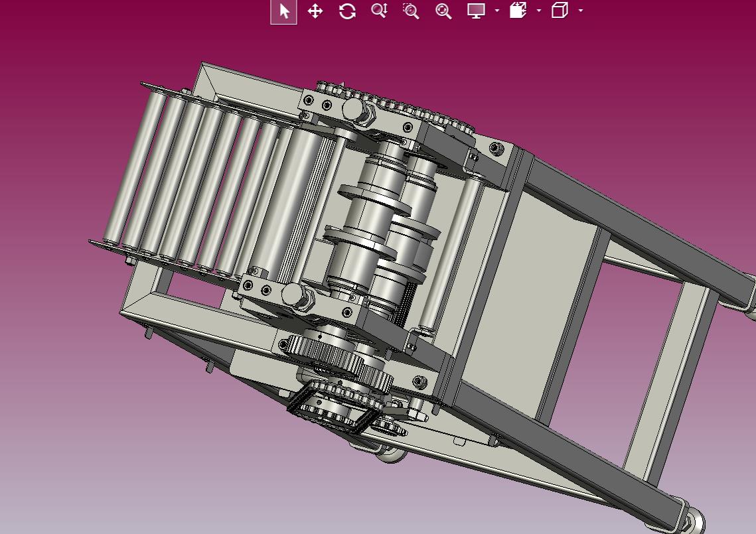Viewport: 756px width, 534px height.
Task: Open the display monitor dropdown arrow
Action: tap(497, 11)
